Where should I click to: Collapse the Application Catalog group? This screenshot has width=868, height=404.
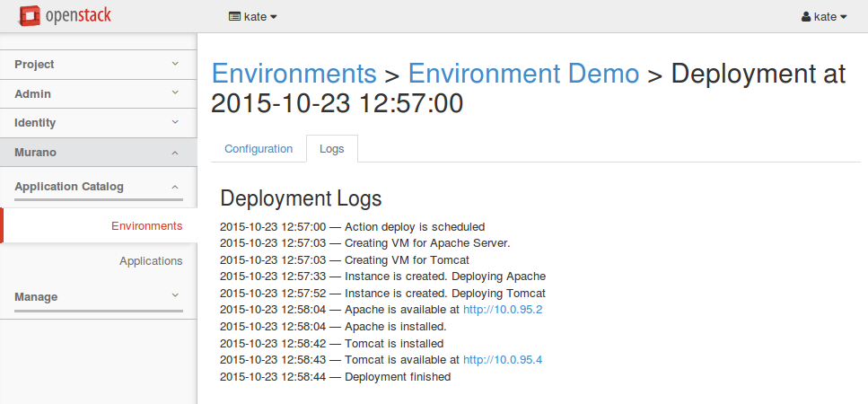pos(98,187)
